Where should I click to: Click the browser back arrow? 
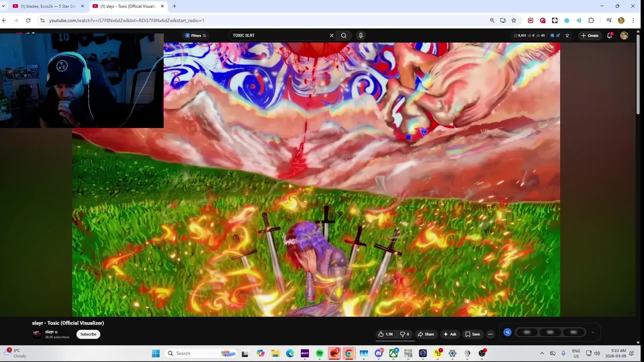click(x=4, y=21)
